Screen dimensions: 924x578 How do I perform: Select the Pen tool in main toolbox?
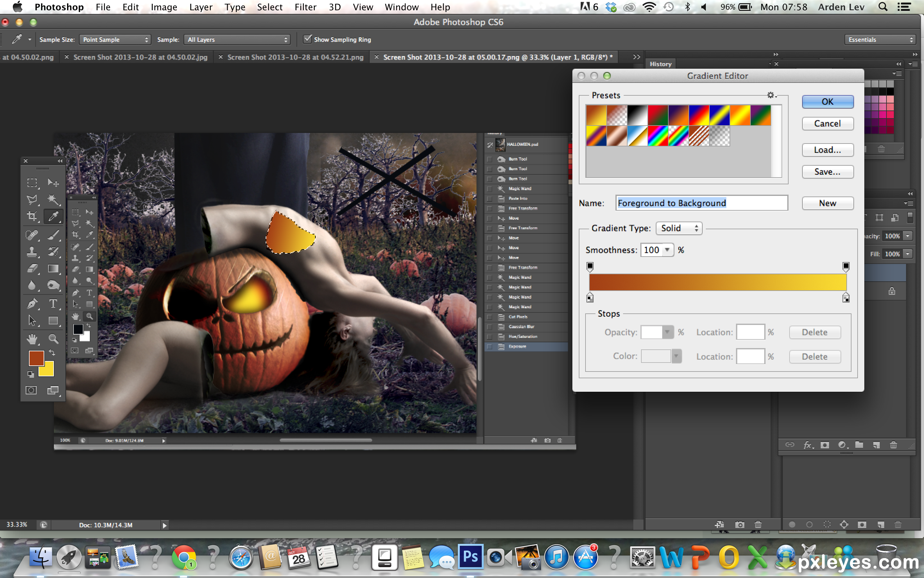point(32,303)
